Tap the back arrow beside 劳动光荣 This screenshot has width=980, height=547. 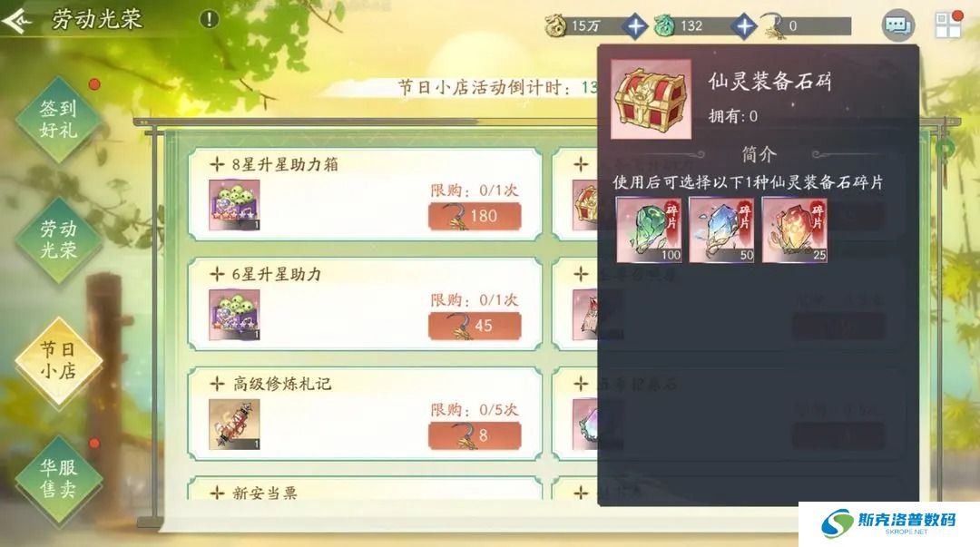click(17, 21)
